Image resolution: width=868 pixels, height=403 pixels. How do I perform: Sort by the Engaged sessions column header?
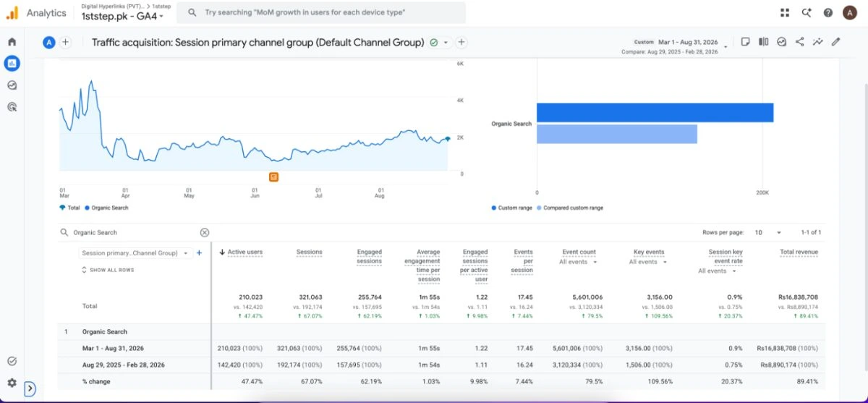coord(369,256)
